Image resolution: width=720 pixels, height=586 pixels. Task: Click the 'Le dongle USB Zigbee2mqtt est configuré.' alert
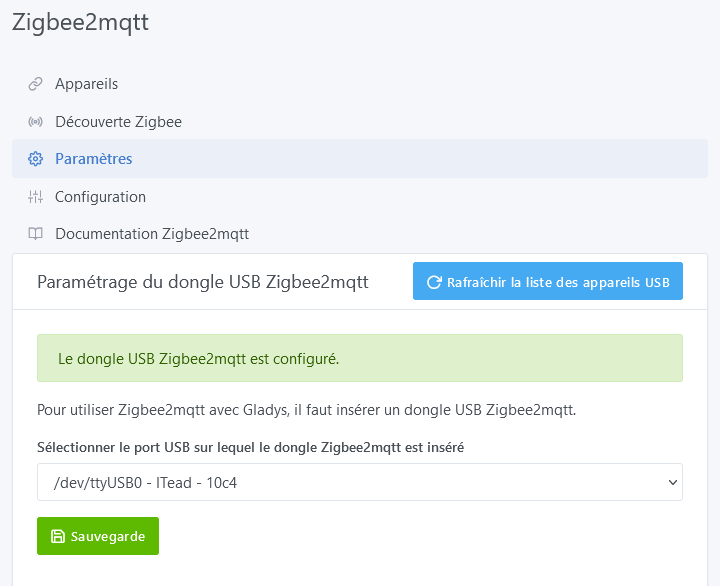[360, 358]
